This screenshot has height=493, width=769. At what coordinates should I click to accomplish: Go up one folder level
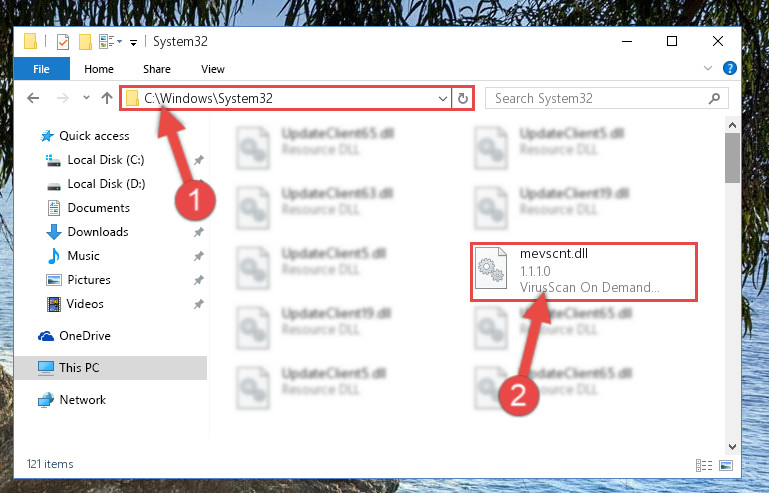coord(107,98)
